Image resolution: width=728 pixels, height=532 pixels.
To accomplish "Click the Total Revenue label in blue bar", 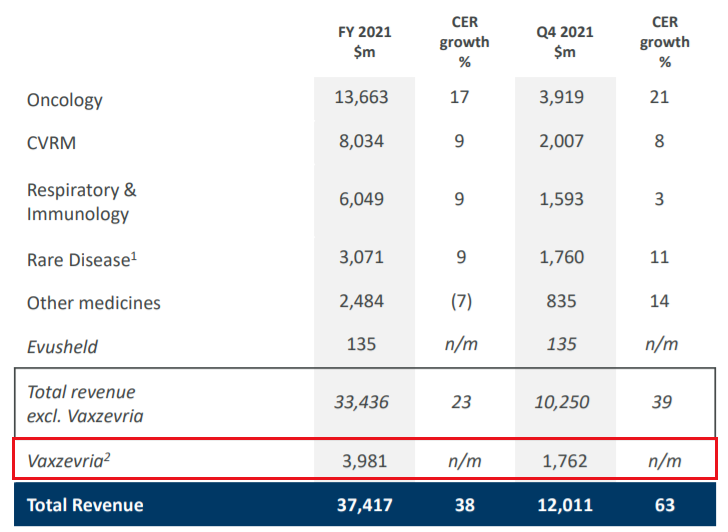I will (85, 505).
